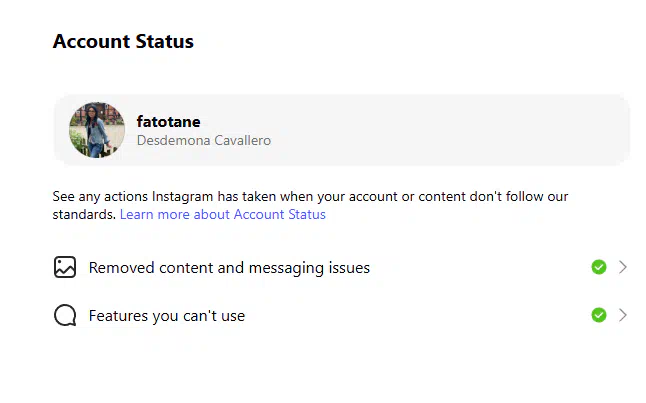646x403 pixels.
Task: Open fatotane's profile picture
Action: [x=97, y=130]
